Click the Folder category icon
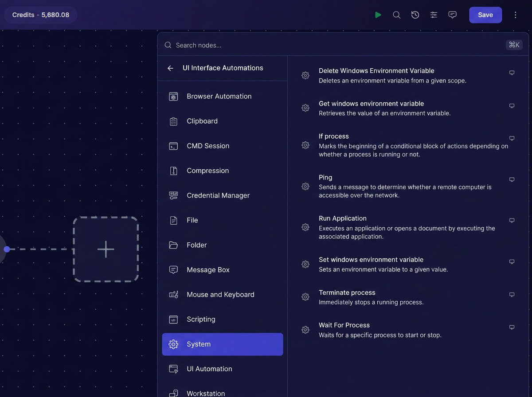The height and width of the screenshot is (397, 532). (x=173, y=245)
